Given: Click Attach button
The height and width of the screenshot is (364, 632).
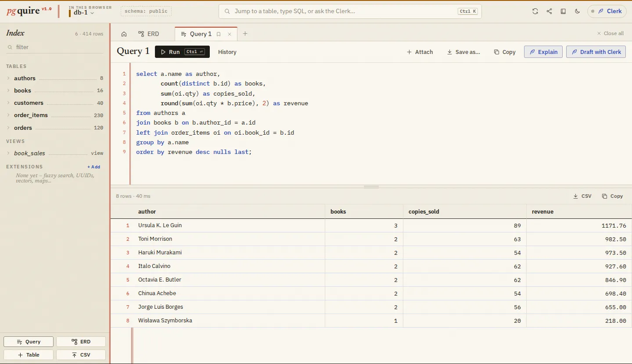Looking at the screenshot, I should pos(420,52).
